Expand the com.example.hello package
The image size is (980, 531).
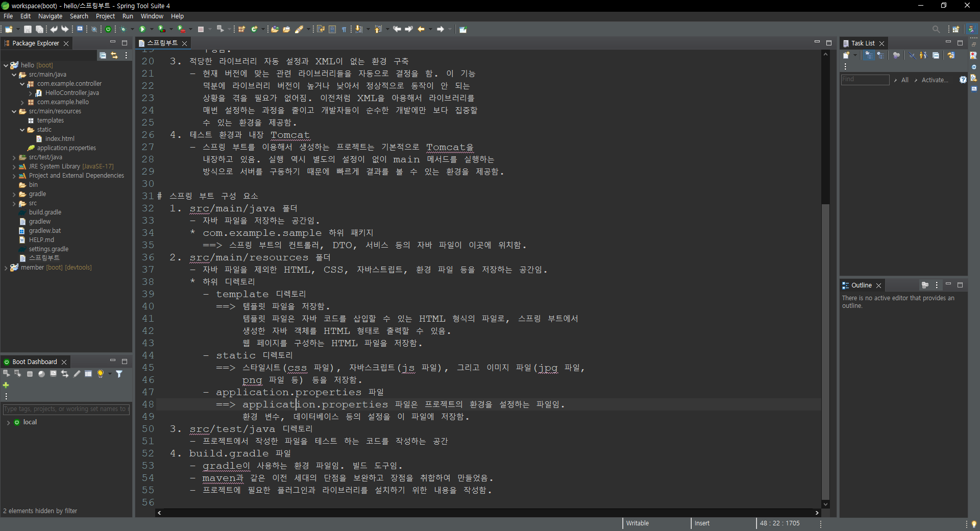(22, 102)
